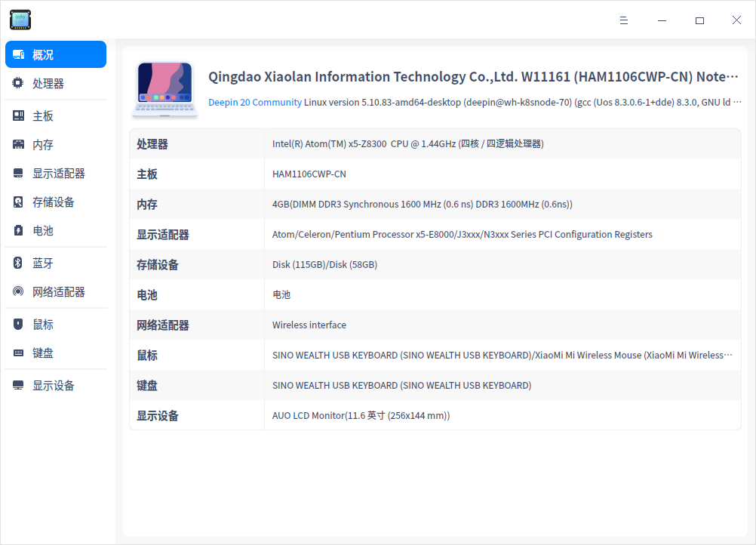This screenshot has height=545, width=756.
Task: Click the 处理器 CPU chip icon
Action: (18, 83)
